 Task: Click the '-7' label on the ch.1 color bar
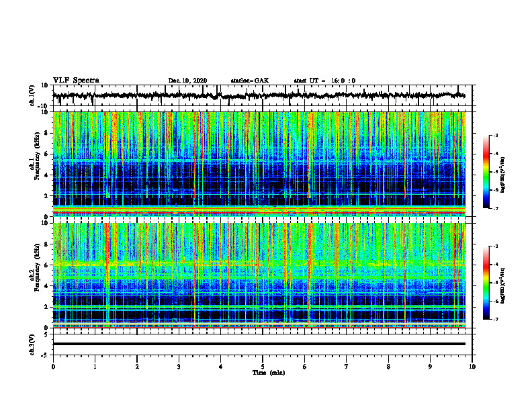[495, 208]
